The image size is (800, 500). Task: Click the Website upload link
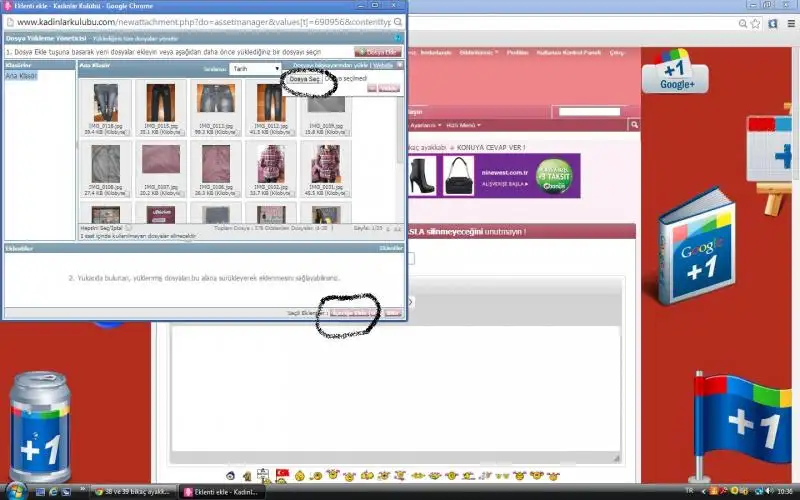point(382,64)
